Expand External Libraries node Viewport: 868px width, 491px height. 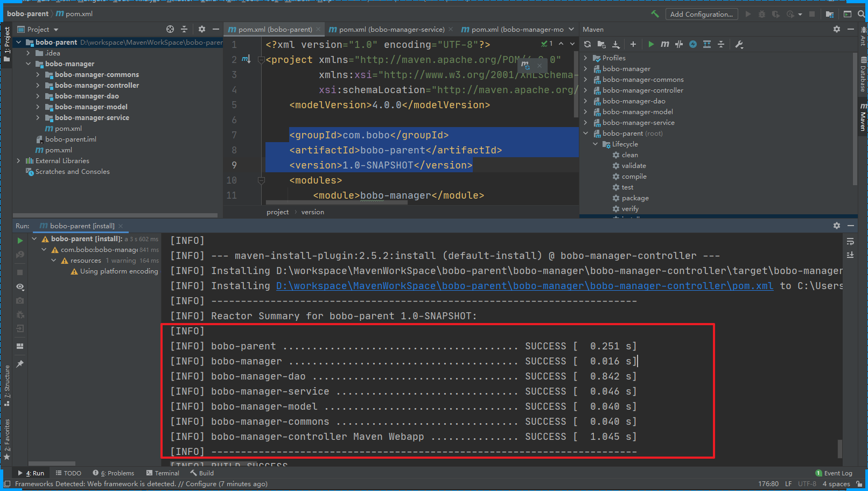click(18, 160)
